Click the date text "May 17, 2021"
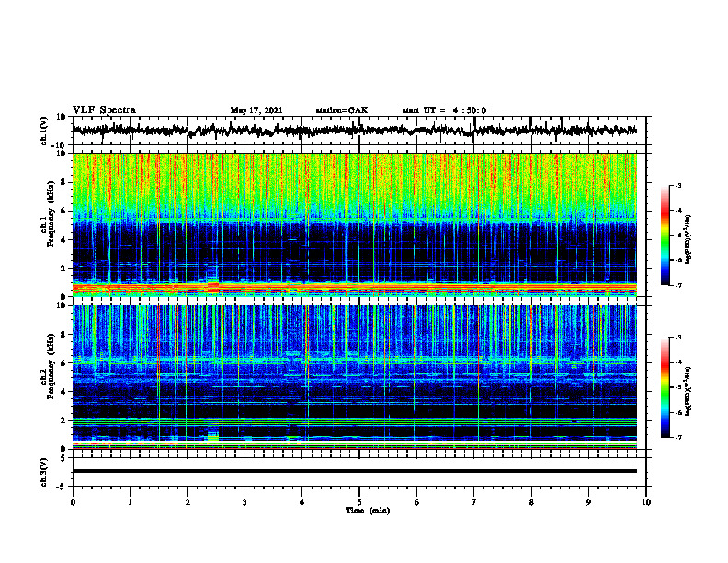Viewport: 728px width, 563px height. pos(256,110)
